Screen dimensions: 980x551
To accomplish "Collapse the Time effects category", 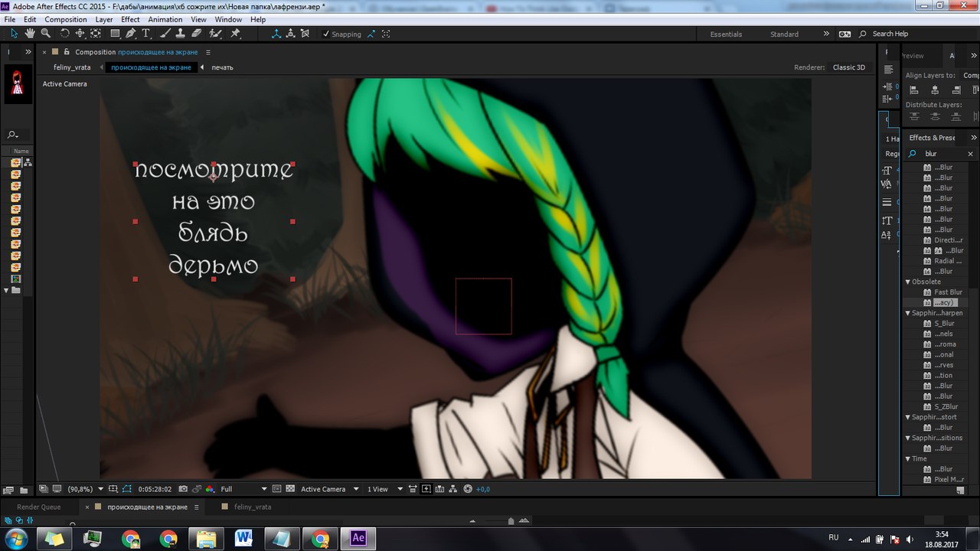I will 908,459.
